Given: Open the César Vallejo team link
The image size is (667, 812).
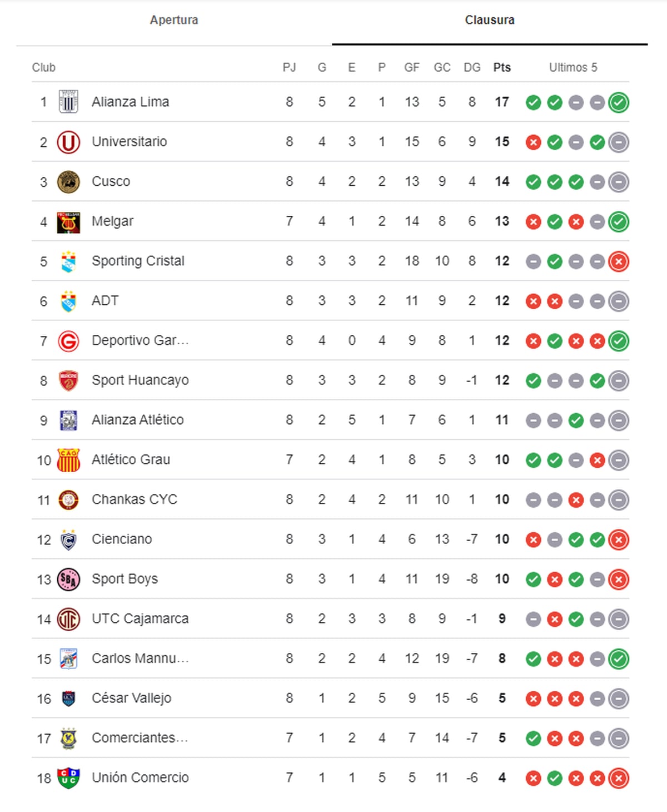Looking at the screenshot, I should click(x=131, y=698).
